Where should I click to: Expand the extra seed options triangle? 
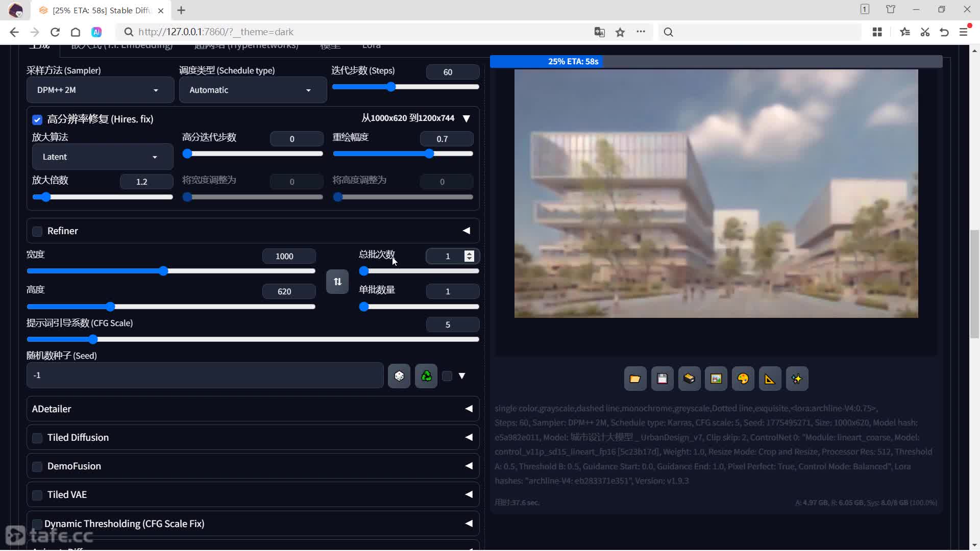click(462, 376)
